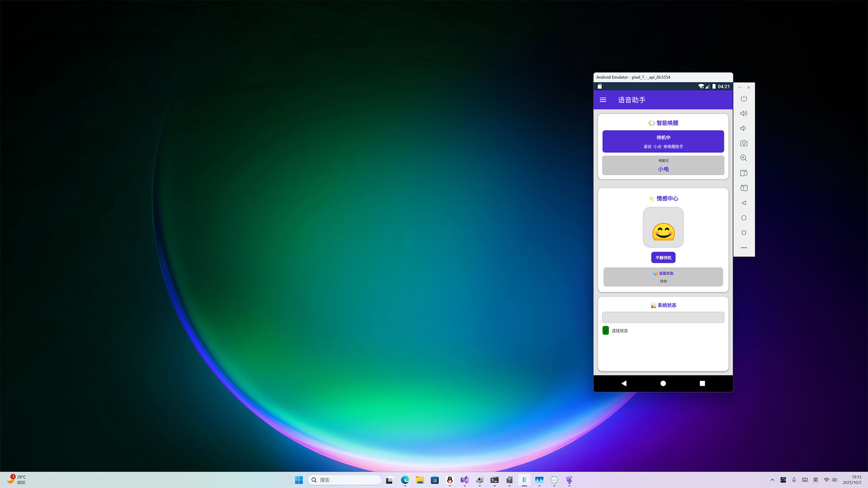Open the hamburger menu in 语音助手
Viewport: 868px width, 488px height.
[603, 100]
